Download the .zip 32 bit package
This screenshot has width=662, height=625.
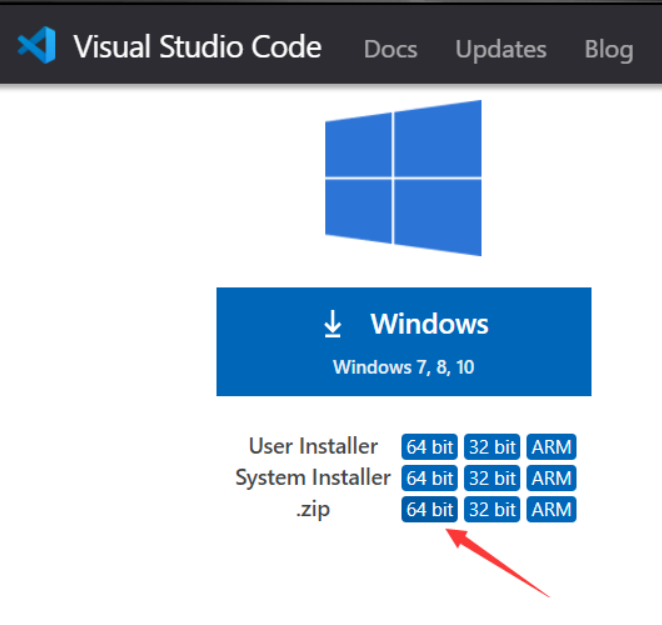coord(492,510)
